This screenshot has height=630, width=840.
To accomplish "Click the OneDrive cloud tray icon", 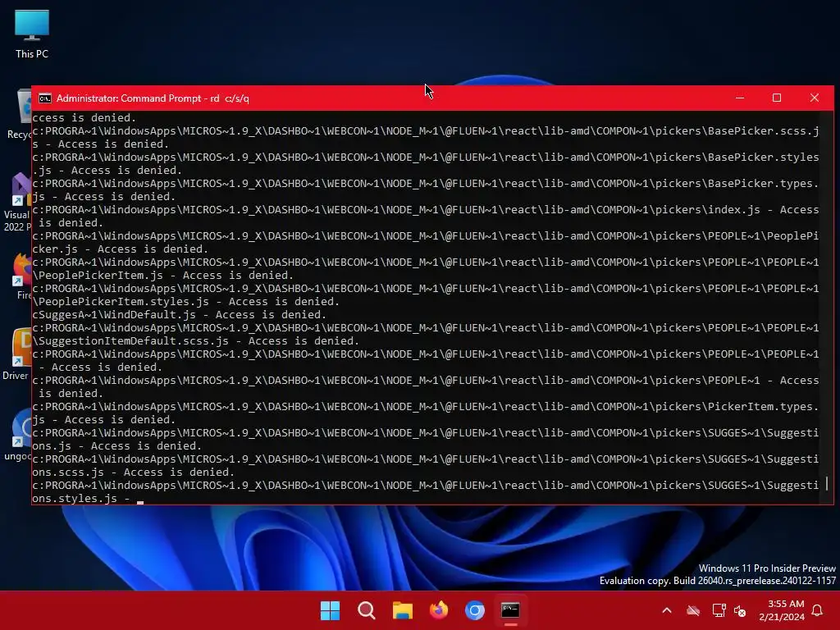I will tap(693, 610).
